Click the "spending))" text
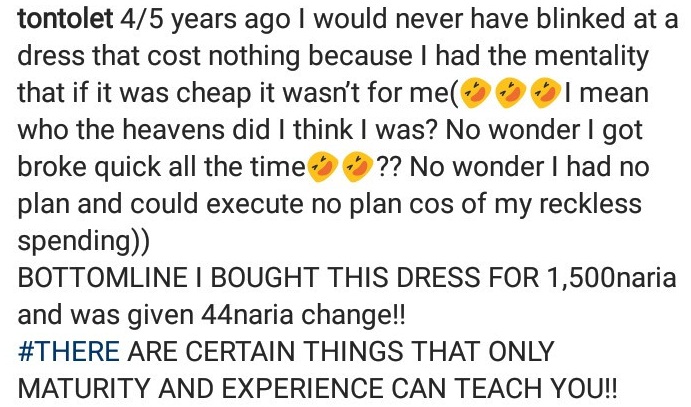 pyautogui.click(x=84, y=241)
